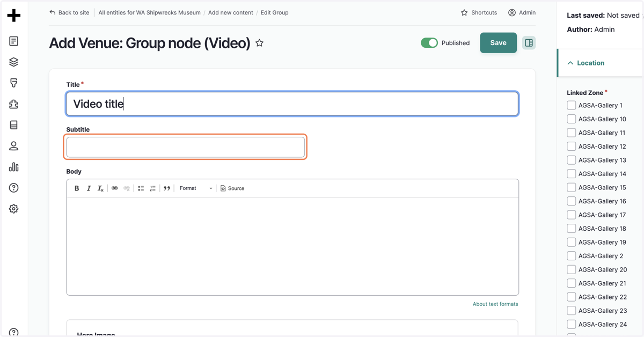644x337 pixels.
Task: Open Edit Group breadcrumb
Action: [x=274, y=12]
